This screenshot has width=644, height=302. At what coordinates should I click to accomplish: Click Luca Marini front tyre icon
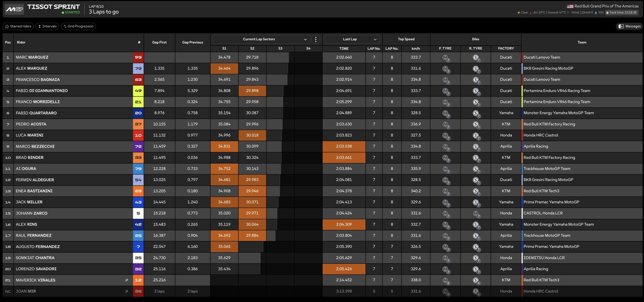tap(445, 135)
